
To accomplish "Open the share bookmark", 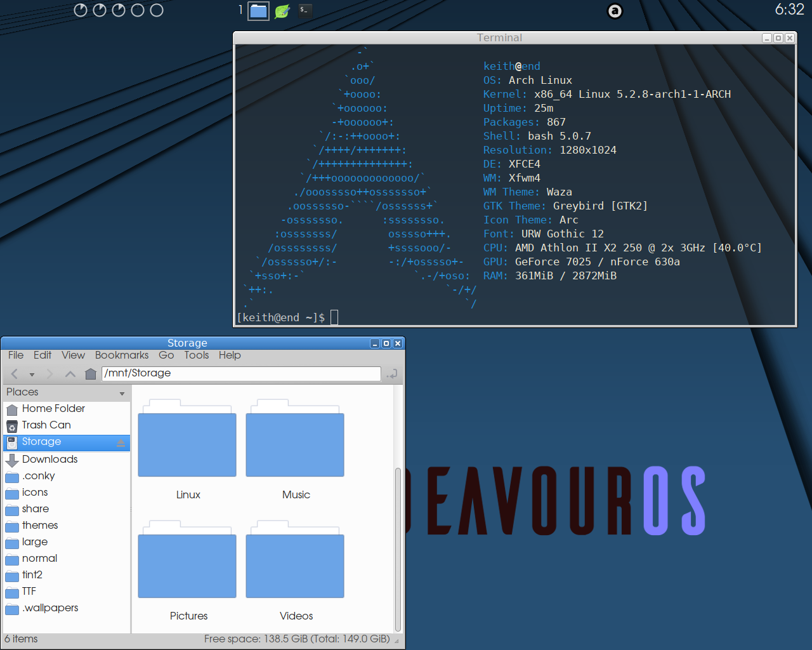I will click(x=67, y=509).
